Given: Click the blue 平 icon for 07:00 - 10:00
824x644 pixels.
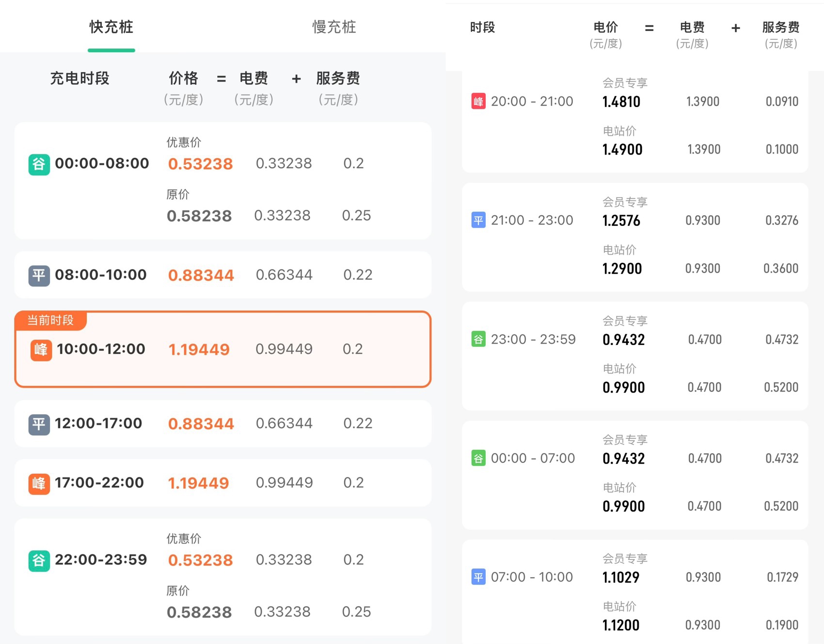Looking at the screenshot, I should (478, 577).
